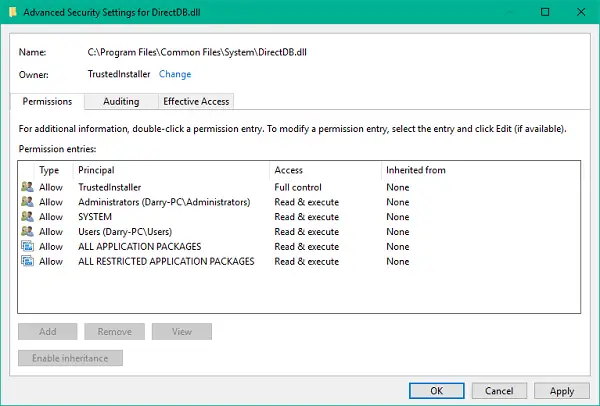Click the group icon beside the Administrators entry
The width and height of the screenshot is (600, 406).
[27, 202]
